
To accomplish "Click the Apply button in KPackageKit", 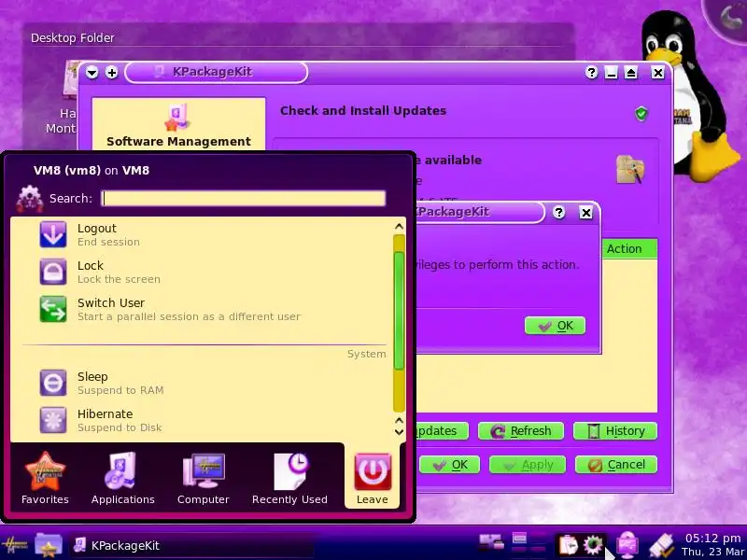I will (x=528, y=465).
